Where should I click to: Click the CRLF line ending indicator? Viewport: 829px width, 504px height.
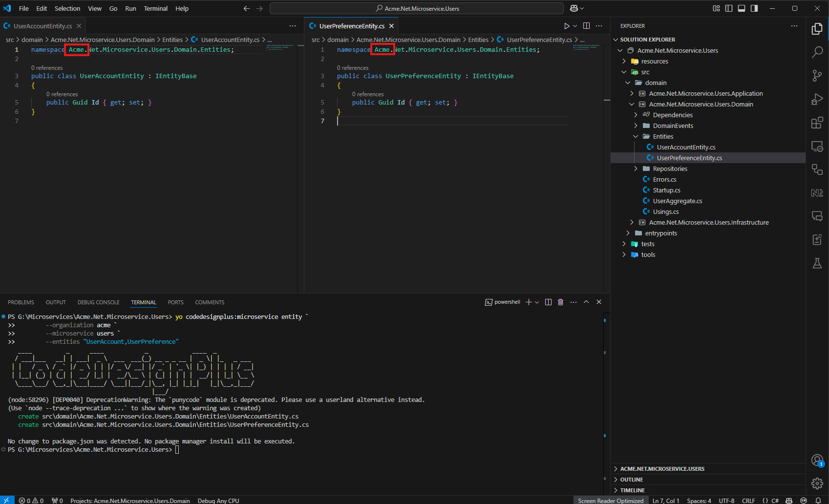(x=748, y=500)
